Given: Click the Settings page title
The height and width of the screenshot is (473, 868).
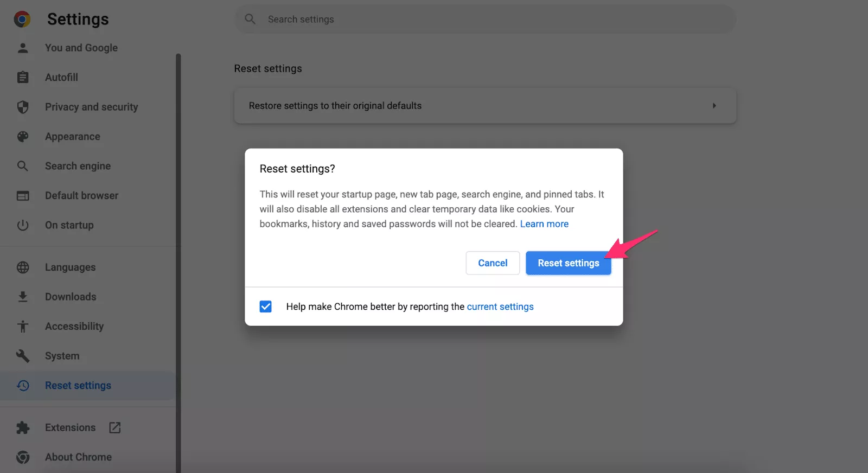Looking at the screenshot, I should [x=78, y=20].
